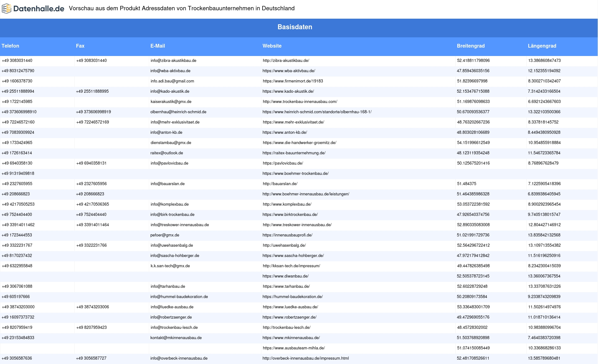Image resolution: width=598 pixels, height=364 pixels.
Task: Click email info@mehr-exklusivitaet.de
Action: [175, 122]
